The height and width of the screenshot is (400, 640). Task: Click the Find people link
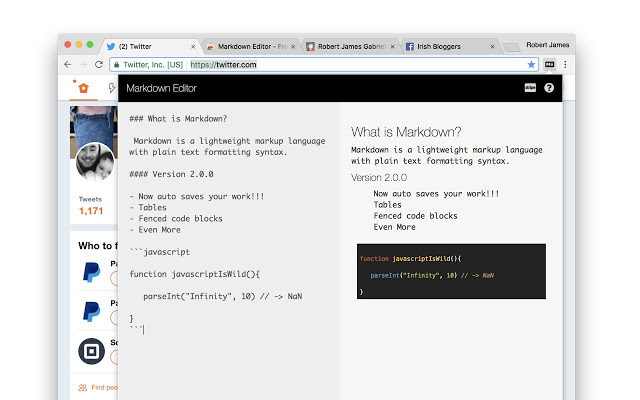click(98, 387)
